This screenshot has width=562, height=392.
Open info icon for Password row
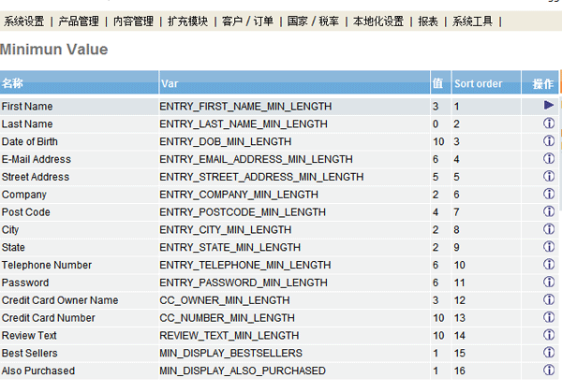pos(549,283)
